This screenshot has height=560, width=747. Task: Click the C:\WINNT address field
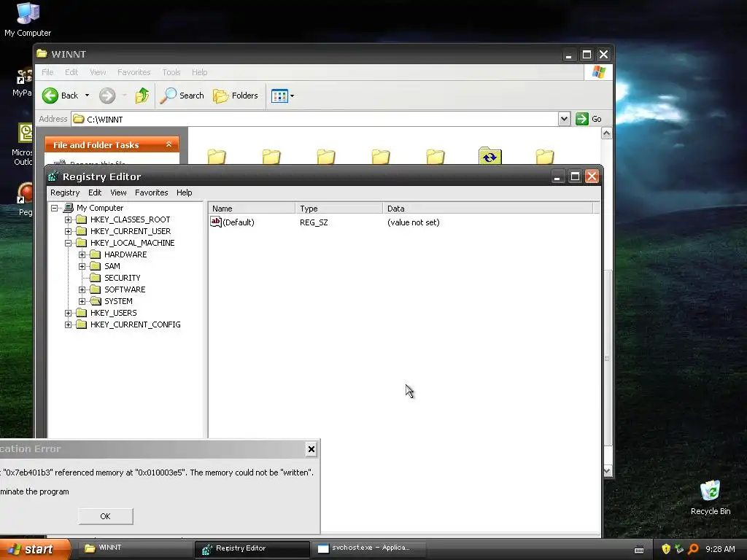(x=314, y=119)
